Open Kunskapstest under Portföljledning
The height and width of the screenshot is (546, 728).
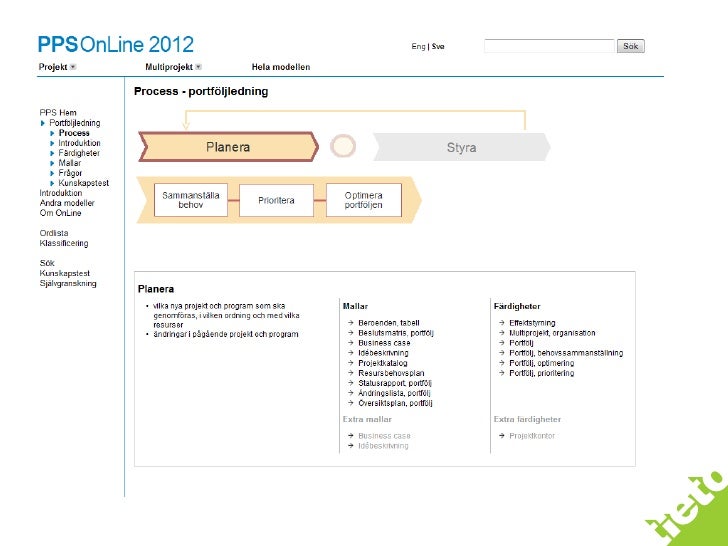[84, 183]
